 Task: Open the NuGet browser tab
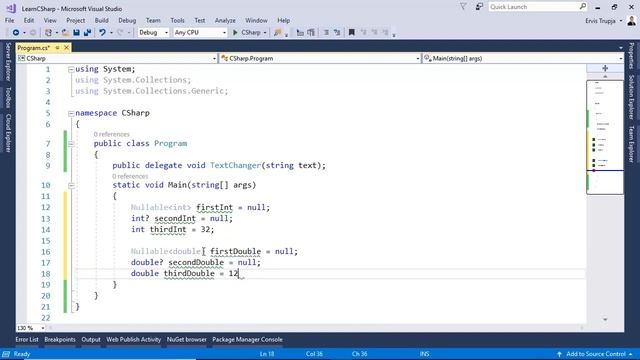(x=187, y=340)
